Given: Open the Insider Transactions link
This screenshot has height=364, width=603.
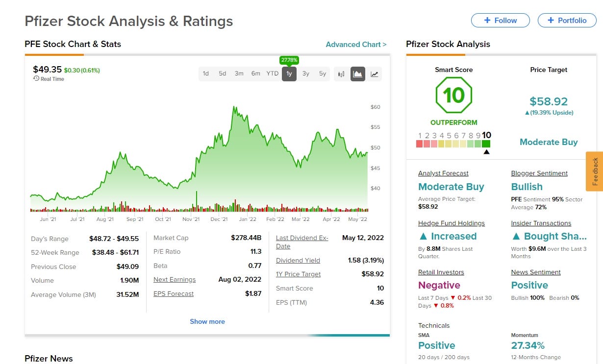Looking at the screenshot, I should click(x=541, y=223).
